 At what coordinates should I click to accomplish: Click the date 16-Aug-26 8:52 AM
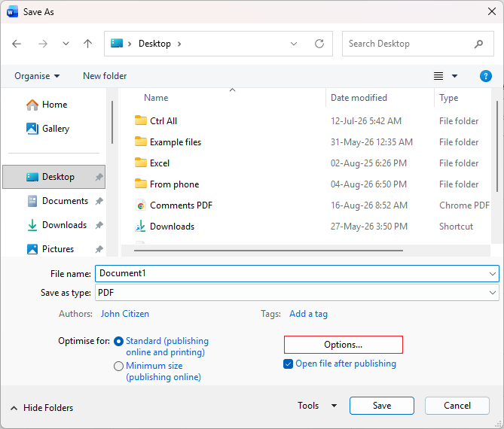pyautogui.click(x=369, y=205)
